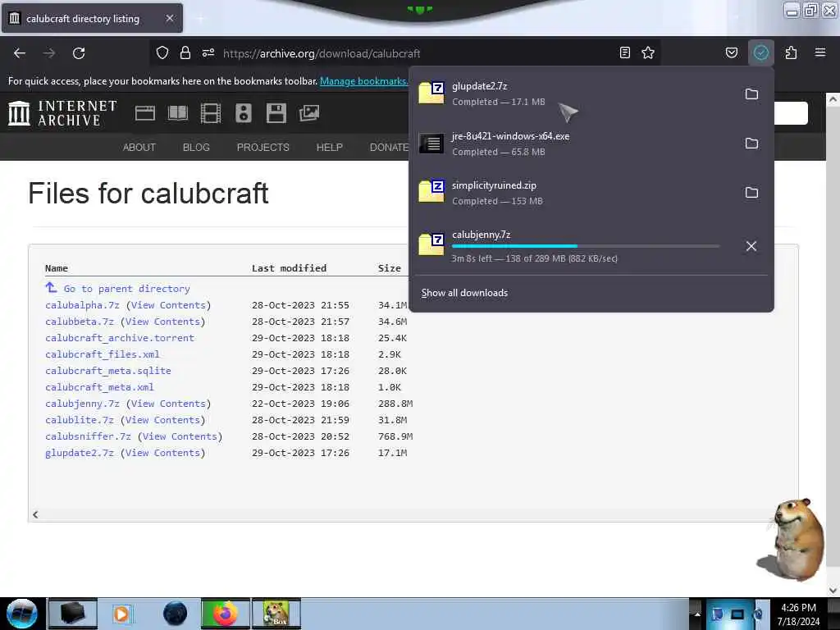Toggle reader view icon
The width and height of the screenshot is (840, 630).
624,52
